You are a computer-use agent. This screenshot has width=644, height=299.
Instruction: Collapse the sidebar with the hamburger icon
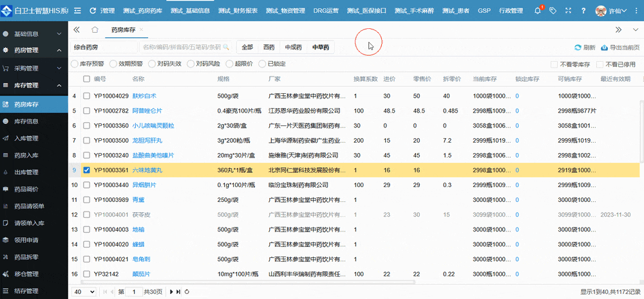76,11
